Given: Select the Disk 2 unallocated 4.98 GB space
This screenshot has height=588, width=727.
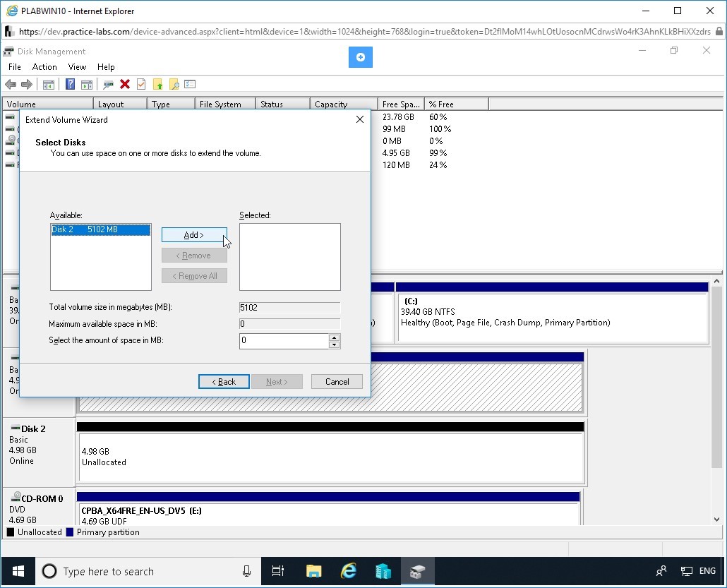Looking at the screenshot, I should pos(330,452).
